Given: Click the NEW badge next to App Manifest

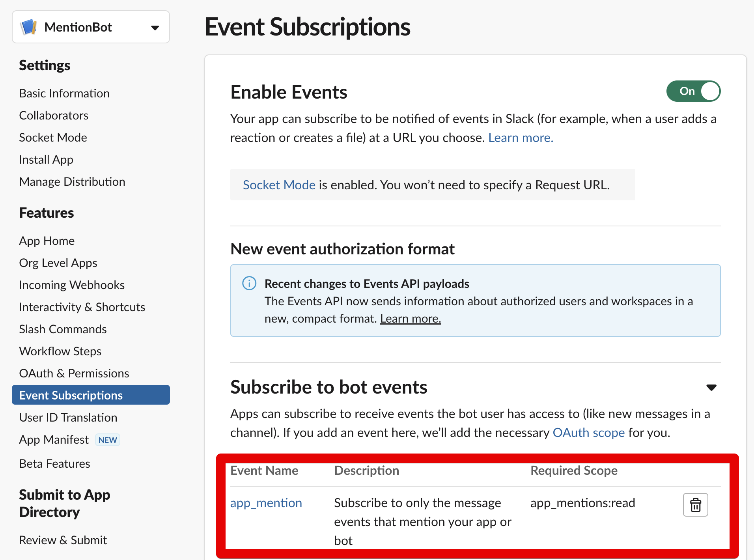Looking at the screenshot, I should [x=108, y=440].
